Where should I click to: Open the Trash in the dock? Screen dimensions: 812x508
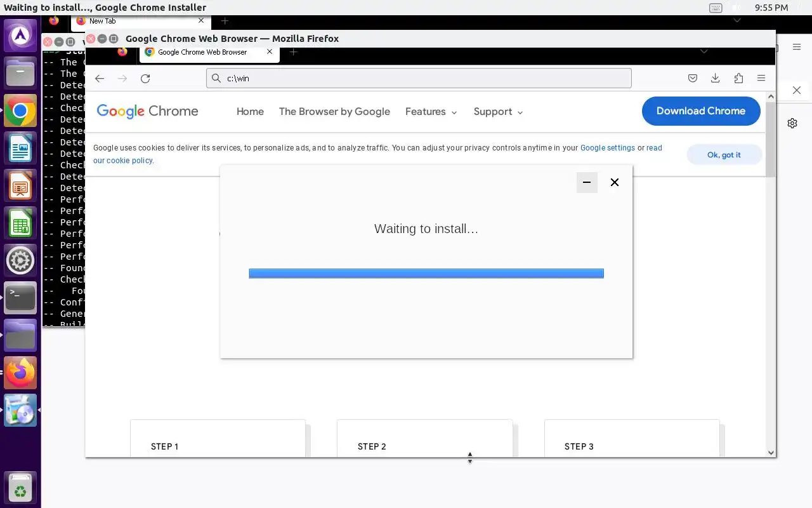[20, 488]
